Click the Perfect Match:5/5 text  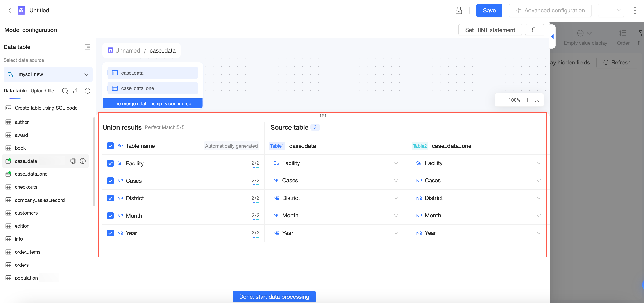pyautogui.click(x=165, y=127)
